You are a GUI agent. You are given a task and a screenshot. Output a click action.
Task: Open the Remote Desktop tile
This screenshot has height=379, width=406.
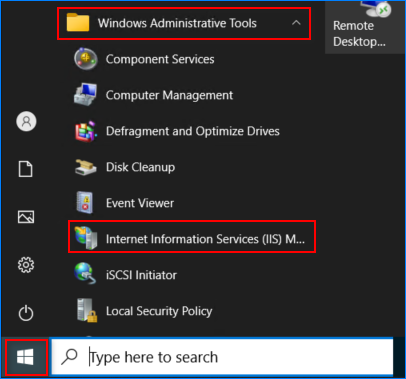tap(365, 27)
